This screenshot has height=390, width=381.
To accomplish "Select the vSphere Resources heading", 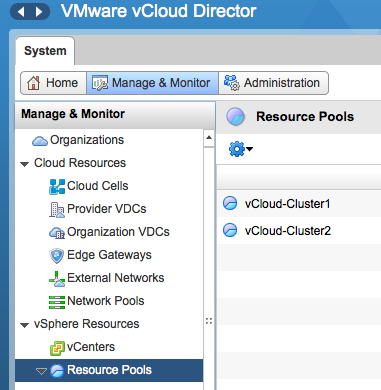I will [87, 324].
